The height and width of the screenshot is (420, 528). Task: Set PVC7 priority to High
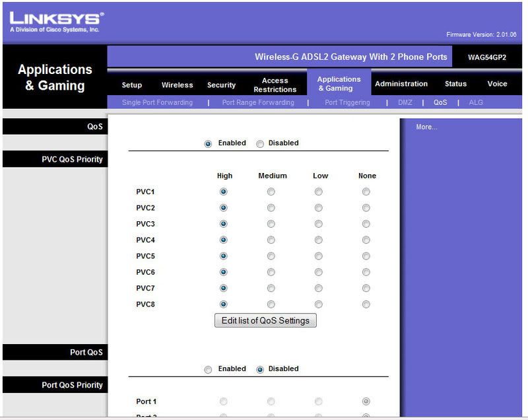223,289
